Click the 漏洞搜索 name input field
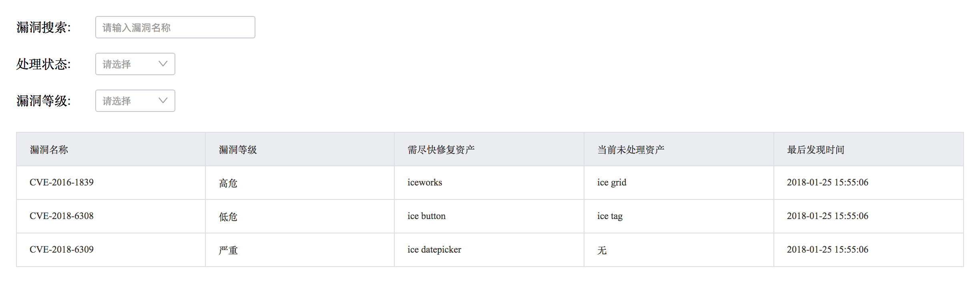This screenshot has height=283, width=980. pos(175,28)
